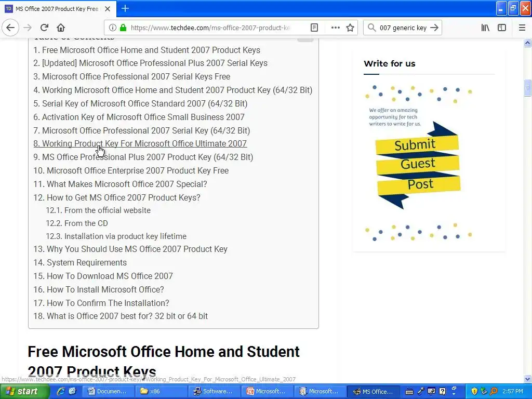Open first Microsoft... taskbar window with red icon
The height and width of the screenshot is (399, 532).
pyautogui.click(x=269, y=392)
